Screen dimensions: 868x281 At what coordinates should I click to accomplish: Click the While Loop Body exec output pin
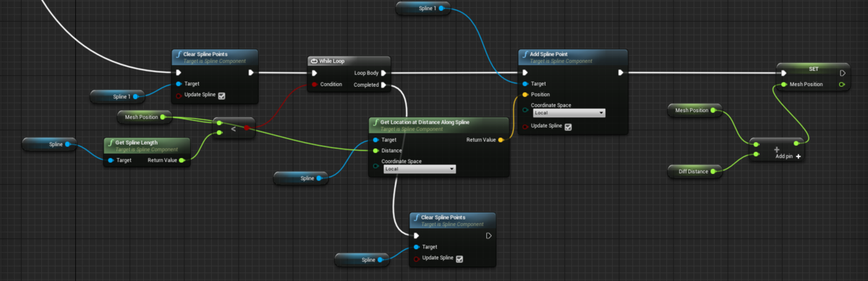(384, 72)
